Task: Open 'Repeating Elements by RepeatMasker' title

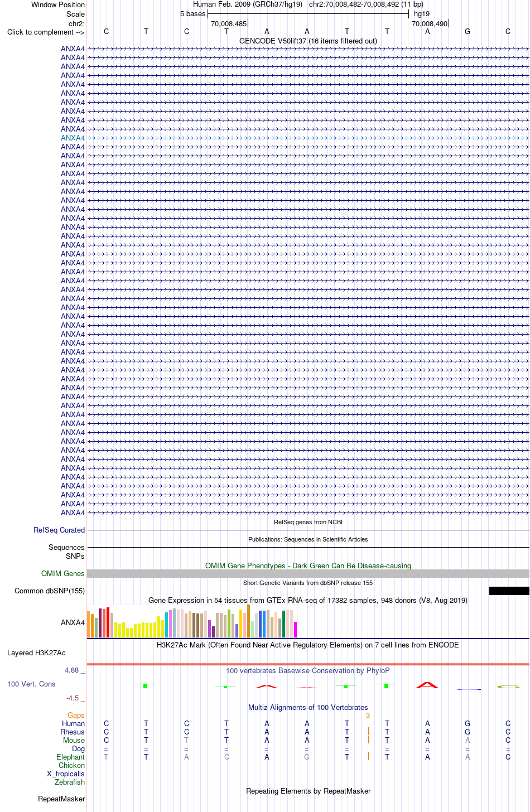Action: (308, 791)
